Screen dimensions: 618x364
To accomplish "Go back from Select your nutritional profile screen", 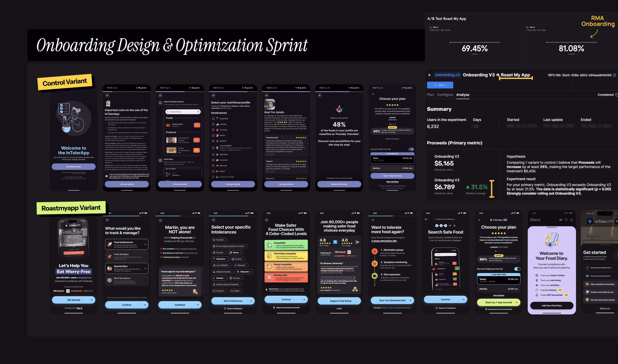I will pos(214,95).
